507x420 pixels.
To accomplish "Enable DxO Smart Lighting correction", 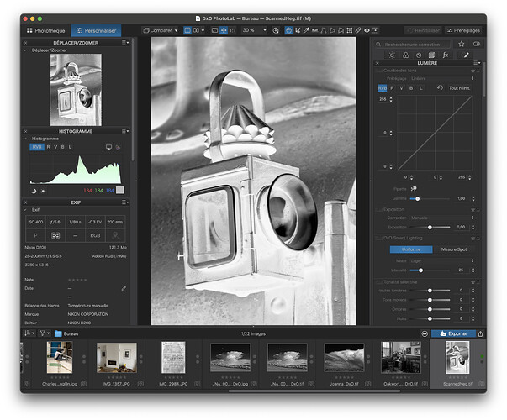I will (x=378, y=238).
